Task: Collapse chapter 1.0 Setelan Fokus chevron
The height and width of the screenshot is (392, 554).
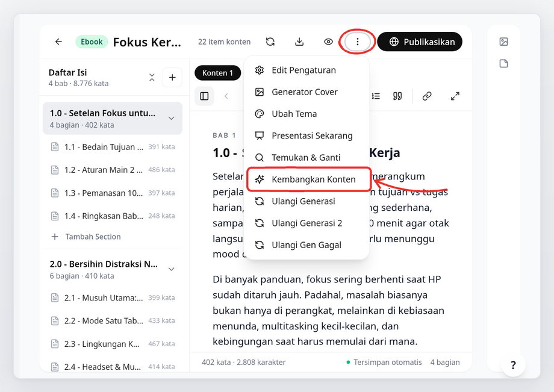Action: [x=172, y=118]
